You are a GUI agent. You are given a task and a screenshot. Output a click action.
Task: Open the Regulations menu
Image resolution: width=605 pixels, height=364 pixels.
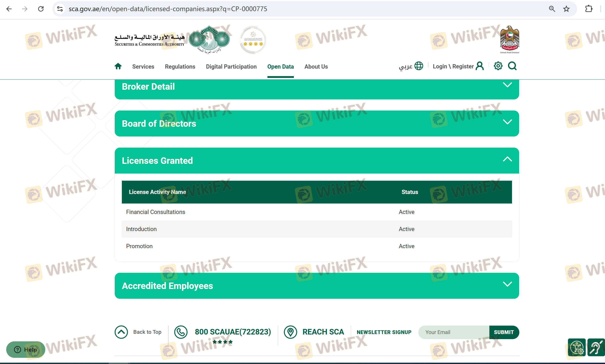coord(180,66)
